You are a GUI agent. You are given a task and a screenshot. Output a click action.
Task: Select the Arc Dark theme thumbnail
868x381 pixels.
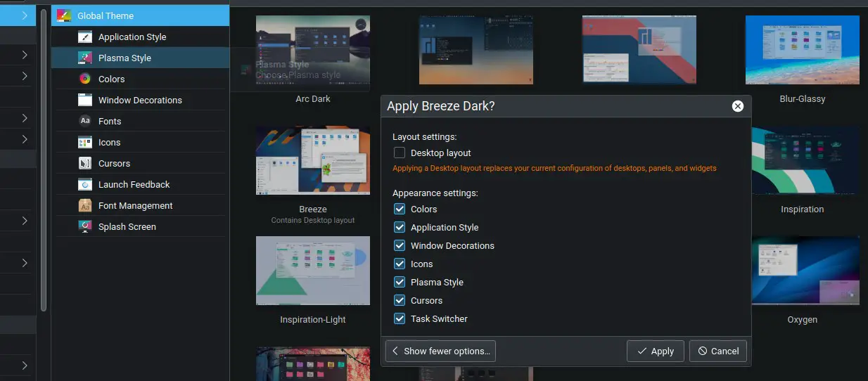click(313, 50)
